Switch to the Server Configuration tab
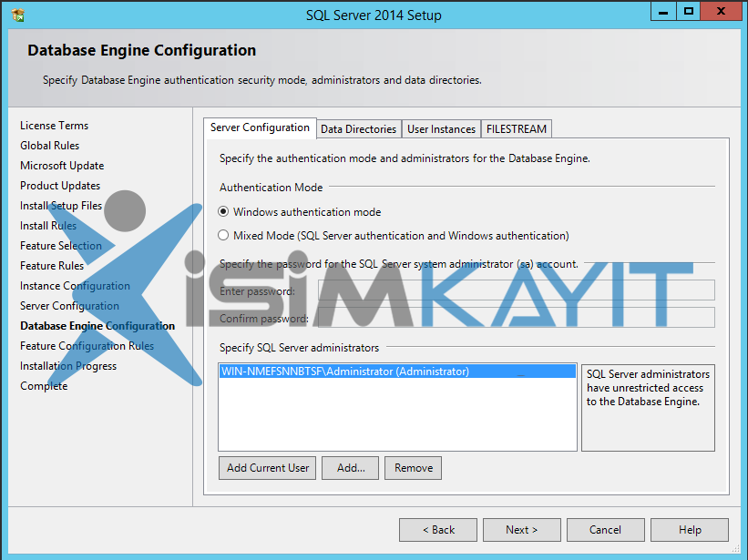 pos(260,127)
